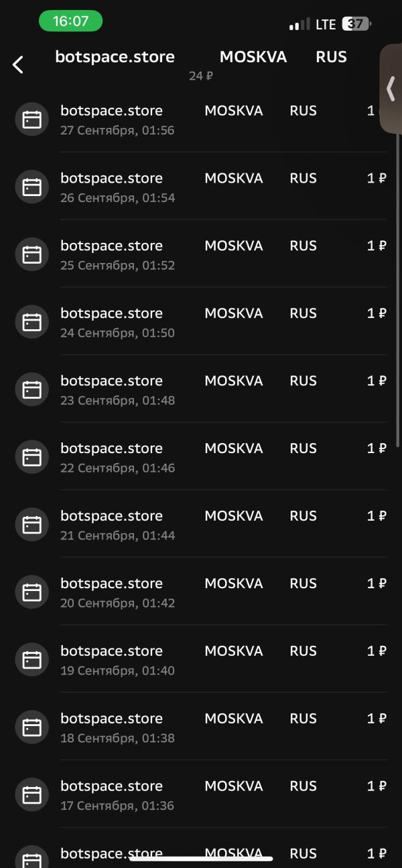Tap calendar icon for 19 Сентября transaction
The image size is (402, 868).
32,661
